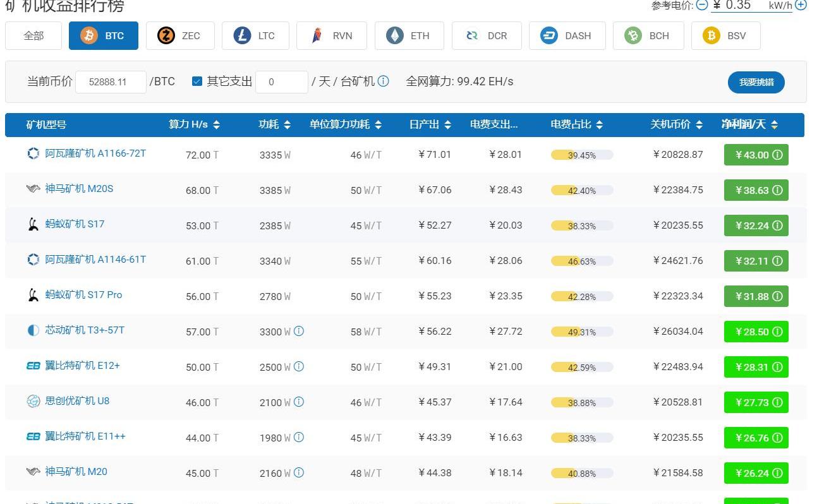Click info icon beside 3300 W power
The image size is (824, 504).
click(299, 331)
